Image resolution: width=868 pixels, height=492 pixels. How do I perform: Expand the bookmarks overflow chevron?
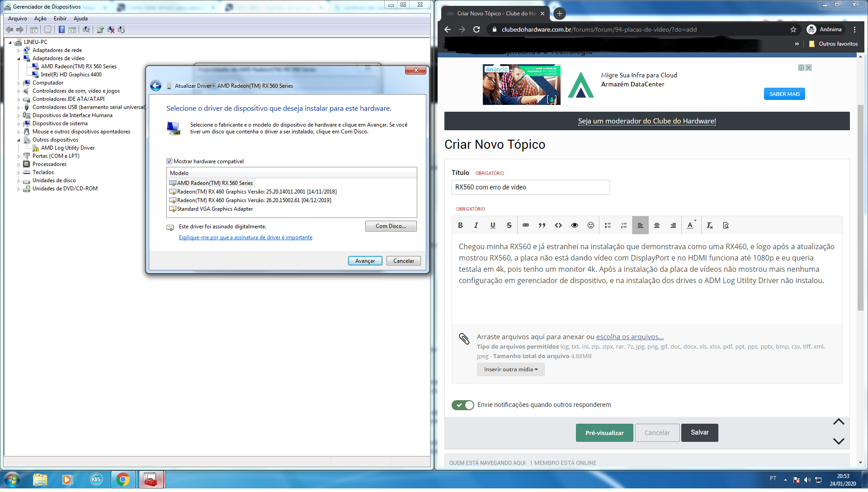(x=797, y=44)
